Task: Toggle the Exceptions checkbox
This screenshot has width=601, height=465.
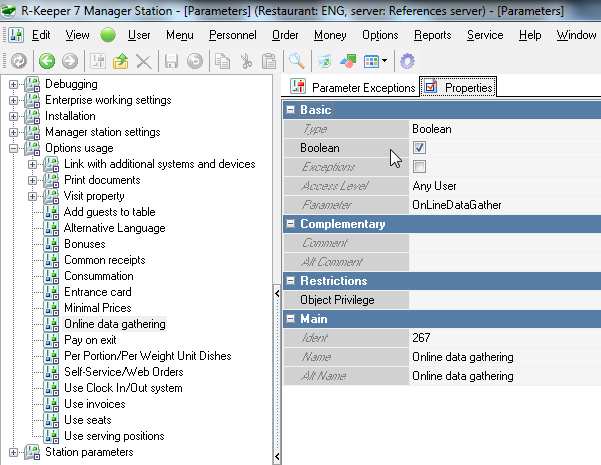Action: (419, 167)
